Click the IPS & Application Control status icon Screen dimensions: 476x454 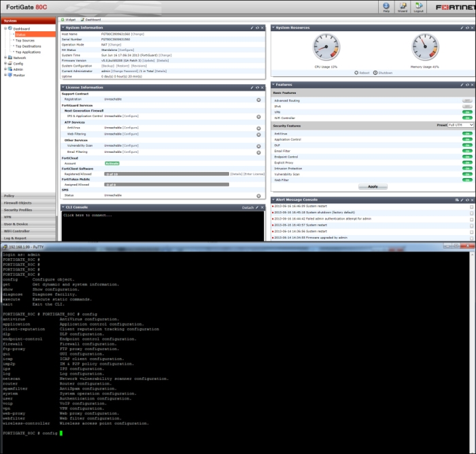click(258, 117)
